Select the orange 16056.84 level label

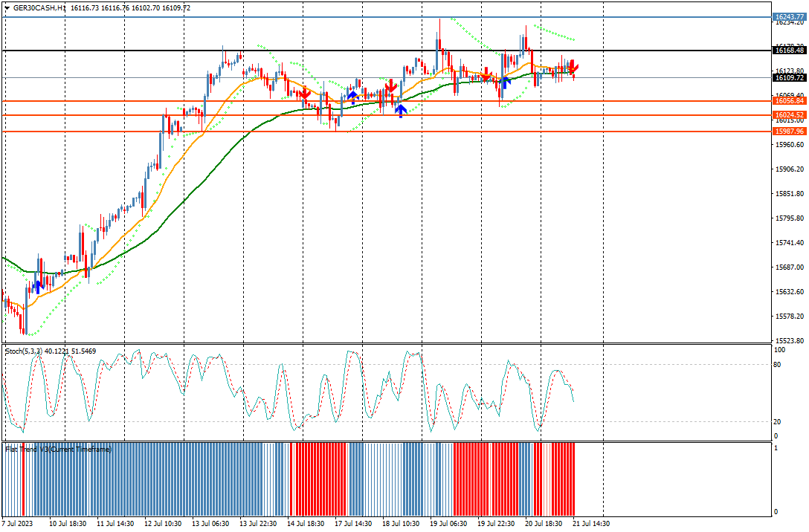790,101
